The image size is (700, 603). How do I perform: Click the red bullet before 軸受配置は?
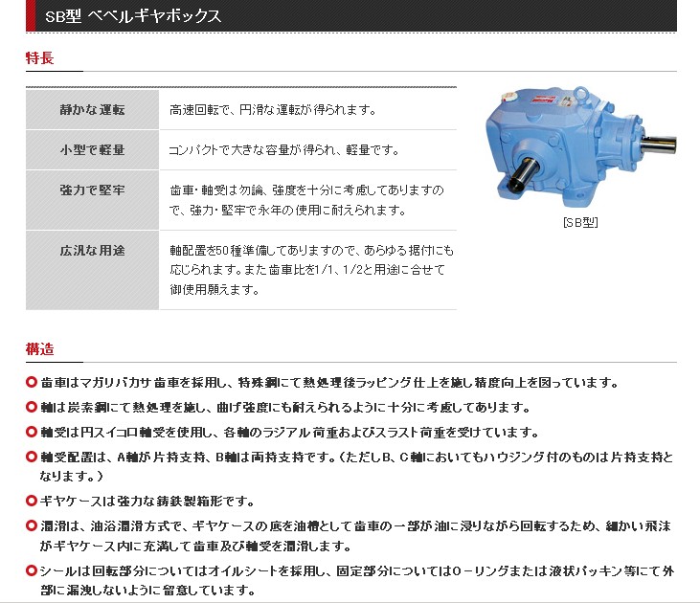pyautogui.click(x=32, y=458)
